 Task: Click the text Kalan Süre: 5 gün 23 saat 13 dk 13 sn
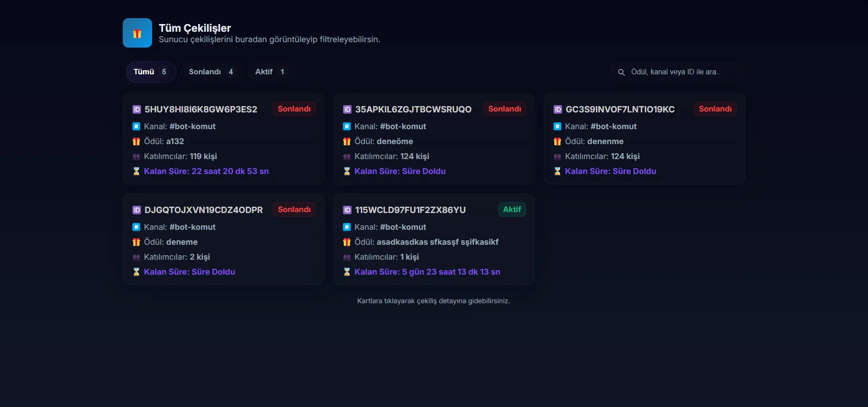click(427, 272)
